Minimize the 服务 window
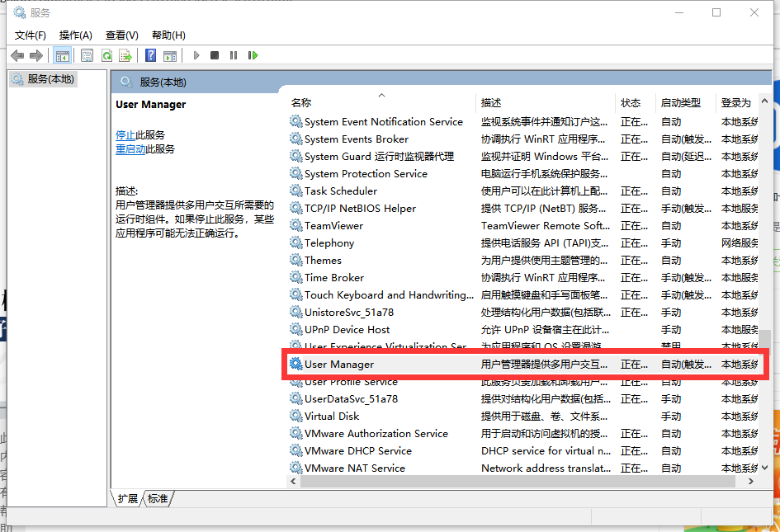 point(679,12)
